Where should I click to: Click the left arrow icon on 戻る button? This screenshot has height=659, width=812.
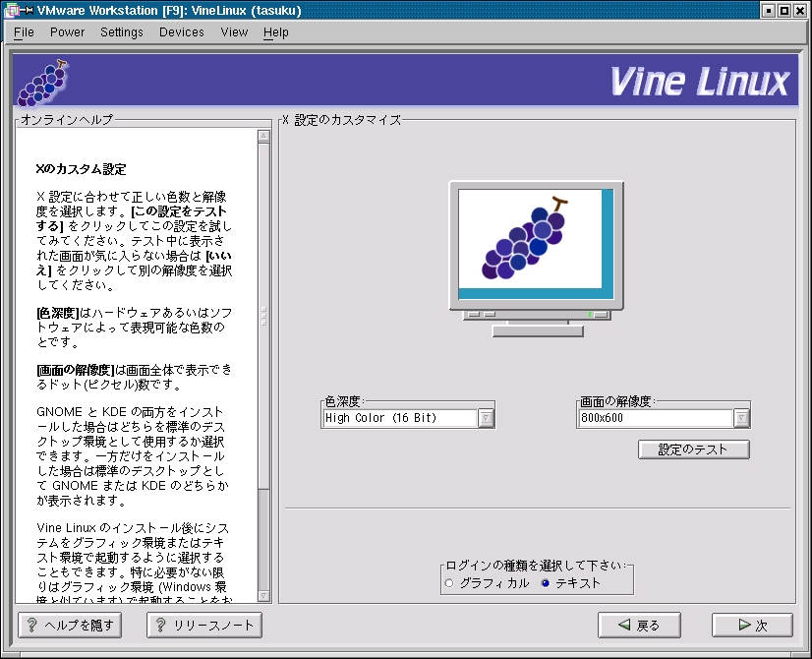(x=621, y=625)
